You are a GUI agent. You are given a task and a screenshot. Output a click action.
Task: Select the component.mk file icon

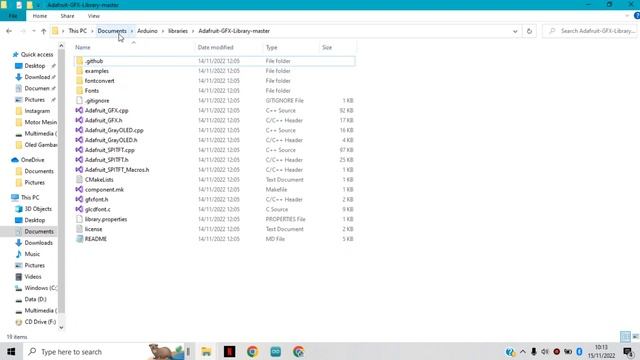tap(80, 189)
